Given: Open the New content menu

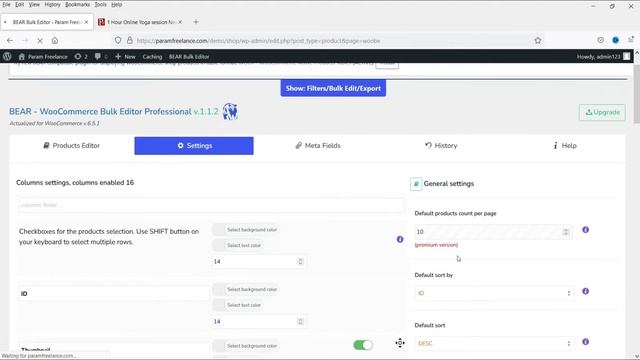Looking at the screenshot, I should click(125, 57).
